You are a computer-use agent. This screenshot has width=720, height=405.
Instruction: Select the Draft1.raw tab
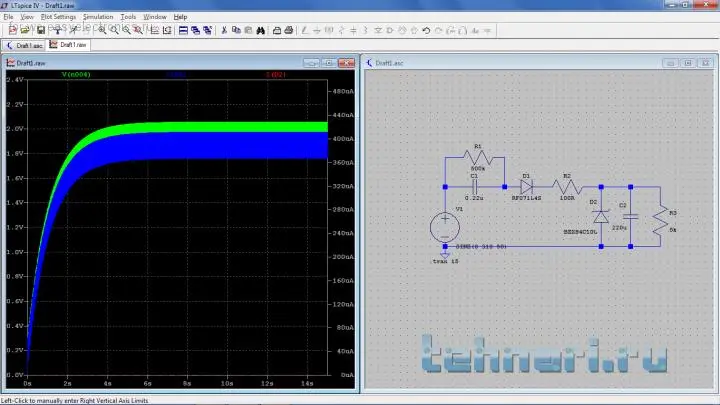click(x=72, y=45)
